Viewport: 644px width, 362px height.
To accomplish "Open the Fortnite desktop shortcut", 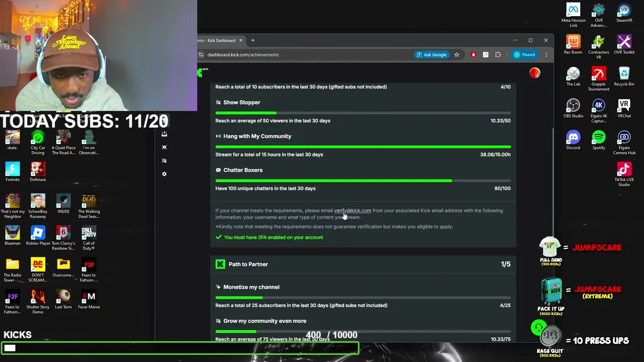I will point(13,171).
